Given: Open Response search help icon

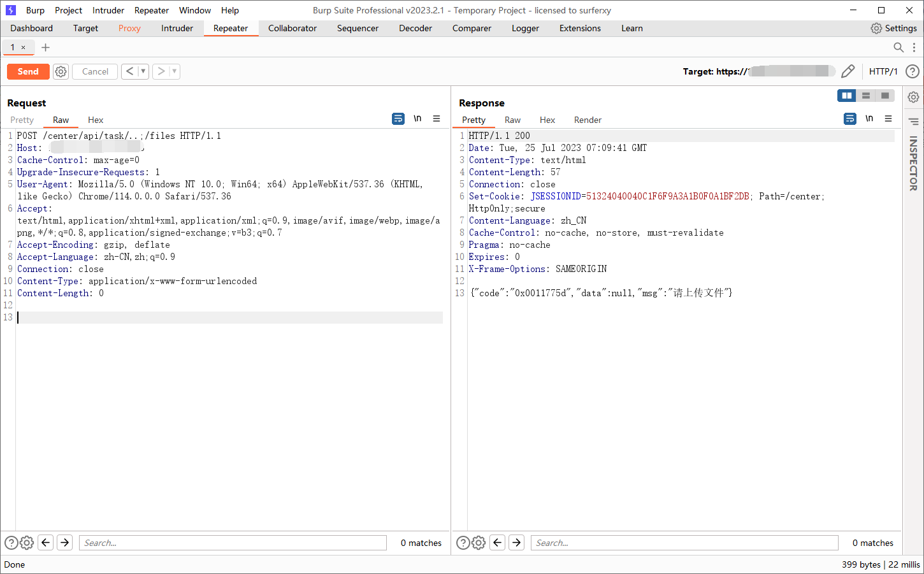Looking at the screenshot, I should tap(463, 543).
